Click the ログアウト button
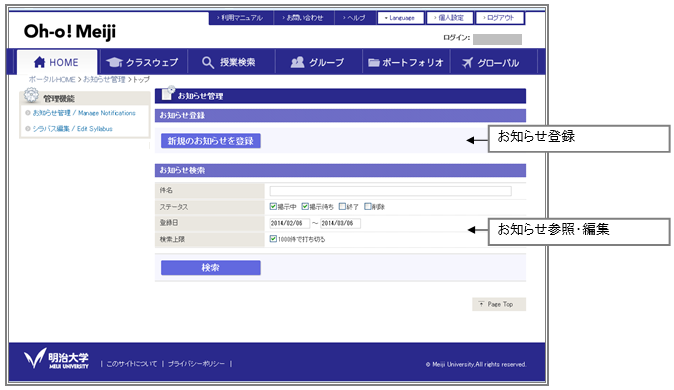 [x=500, y=18]
